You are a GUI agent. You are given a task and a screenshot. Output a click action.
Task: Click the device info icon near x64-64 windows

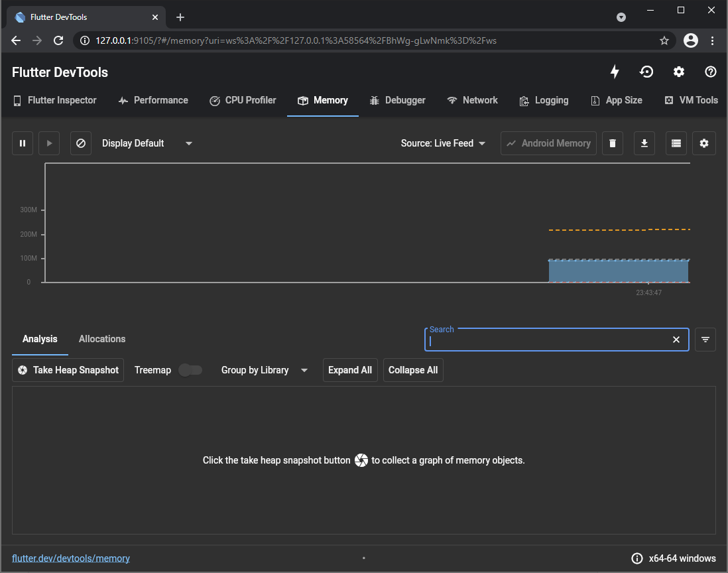click(637, 558)
